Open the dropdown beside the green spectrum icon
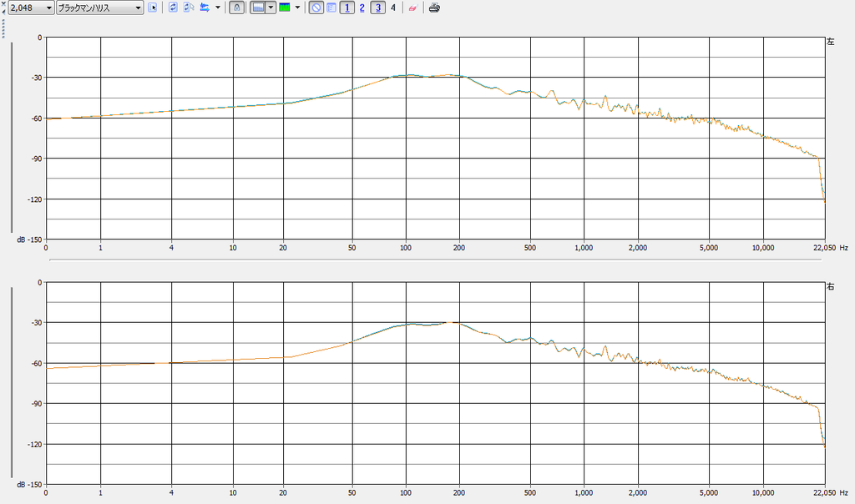This screenshot has height=504, width=855. (x=297, y=8)
